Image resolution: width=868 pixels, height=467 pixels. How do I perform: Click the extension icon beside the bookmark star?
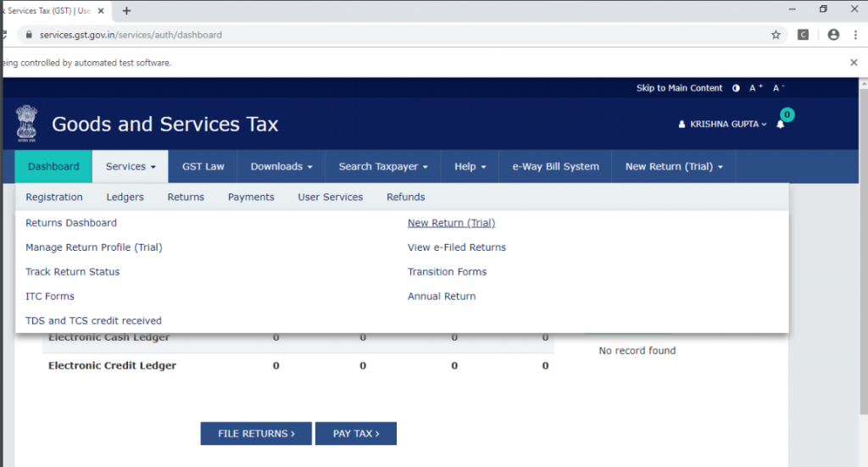pos(803,35)
